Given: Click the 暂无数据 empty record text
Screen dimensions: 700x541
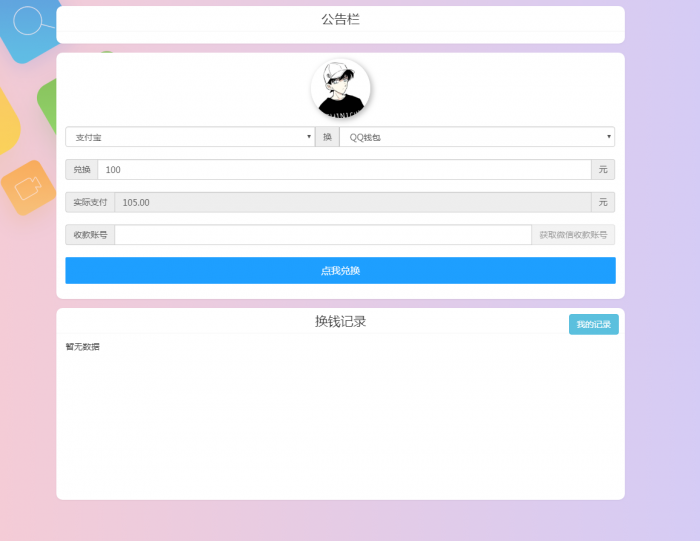Looking at the screenshot, I should [83, 347].
